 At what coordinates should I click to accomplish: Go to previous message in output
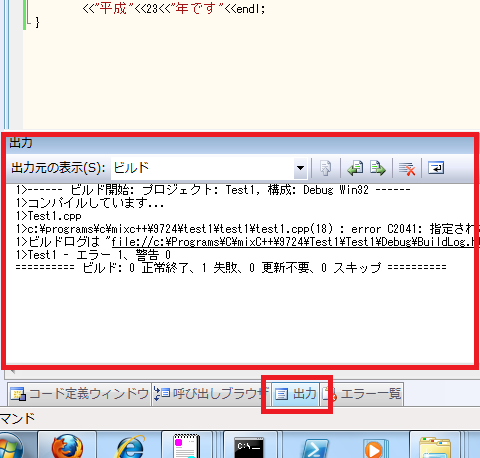355,168
